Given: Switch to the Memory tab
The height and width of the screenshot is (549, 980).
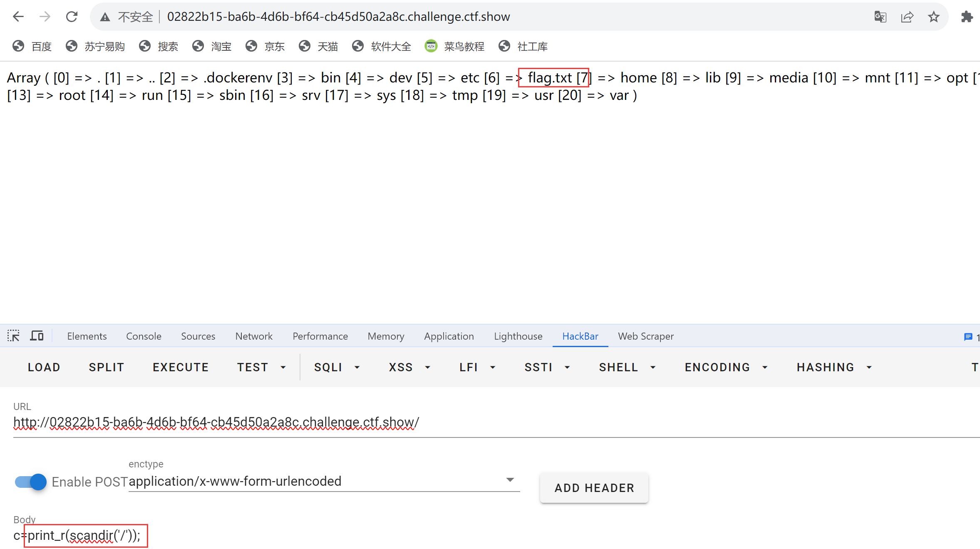Looking at the screenshot, I should [386, 336].
